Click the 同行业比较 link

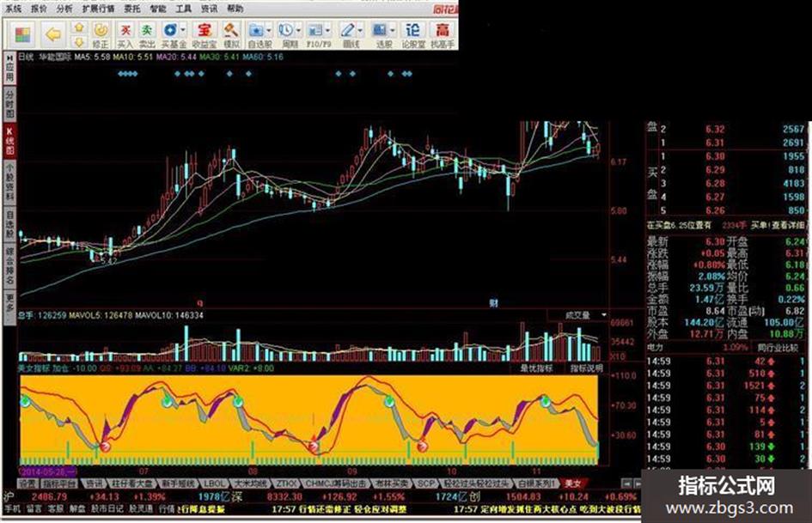pos(778,348)
